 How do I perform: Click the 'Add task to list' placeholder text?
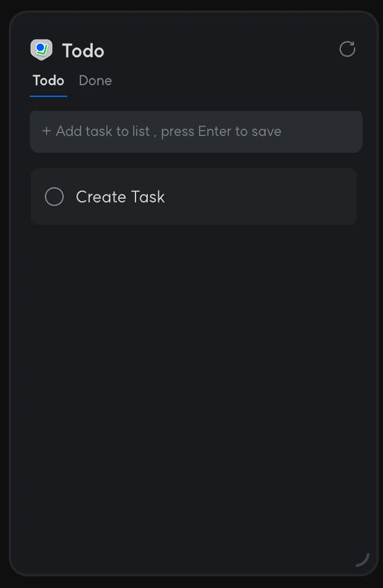click(103, 131)
